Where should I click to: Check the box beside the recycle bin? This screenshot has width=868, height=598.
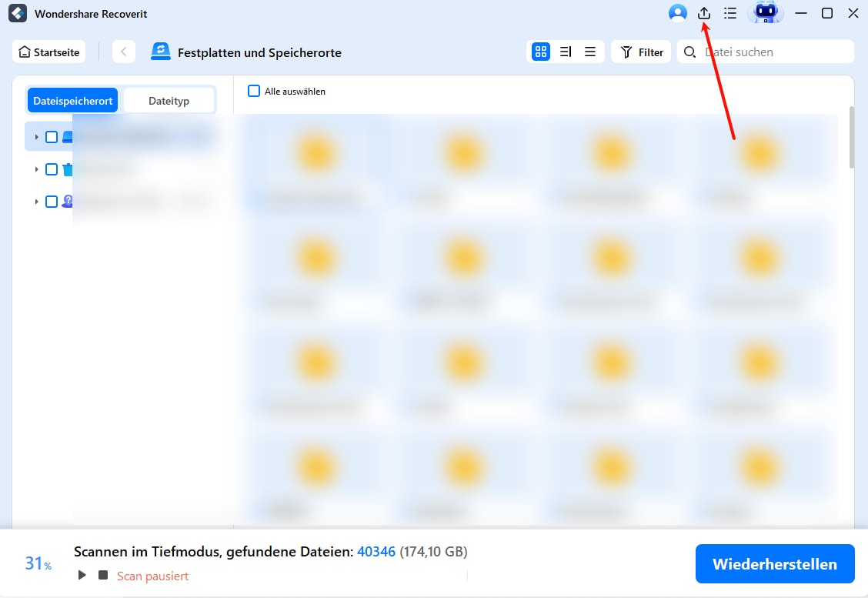(x=52, y=169)
